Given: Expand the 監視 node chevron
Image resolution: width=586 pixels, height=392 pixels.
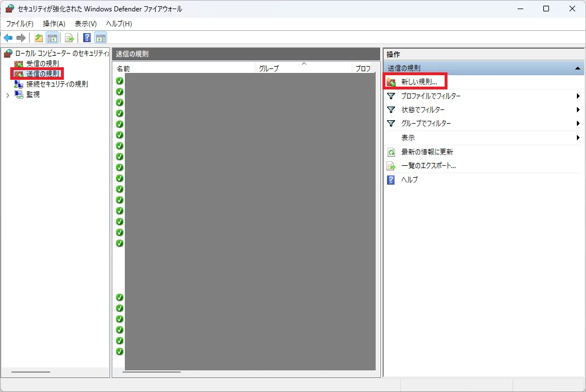Looking at the screenshot, I should click(x=7, y=95).
